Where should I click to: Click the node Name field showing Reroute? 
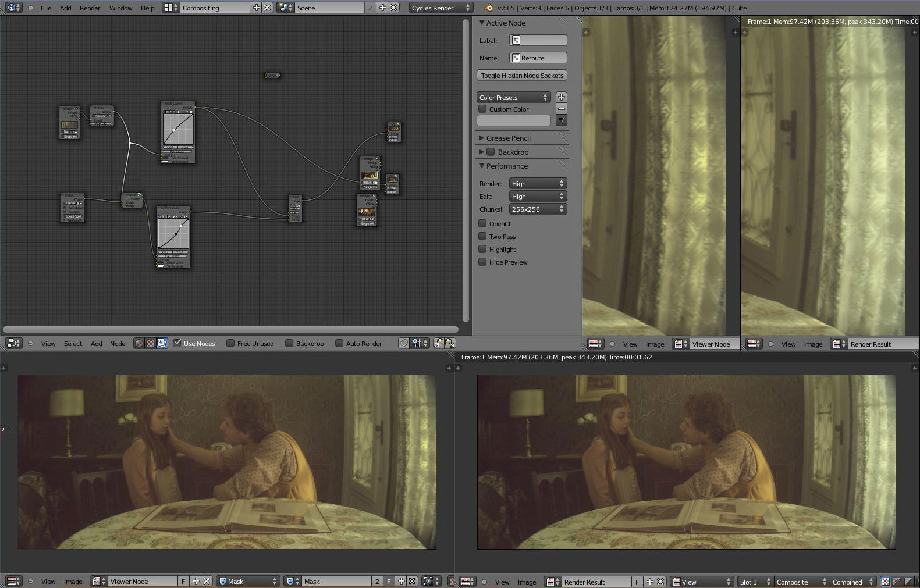point(538,58)
